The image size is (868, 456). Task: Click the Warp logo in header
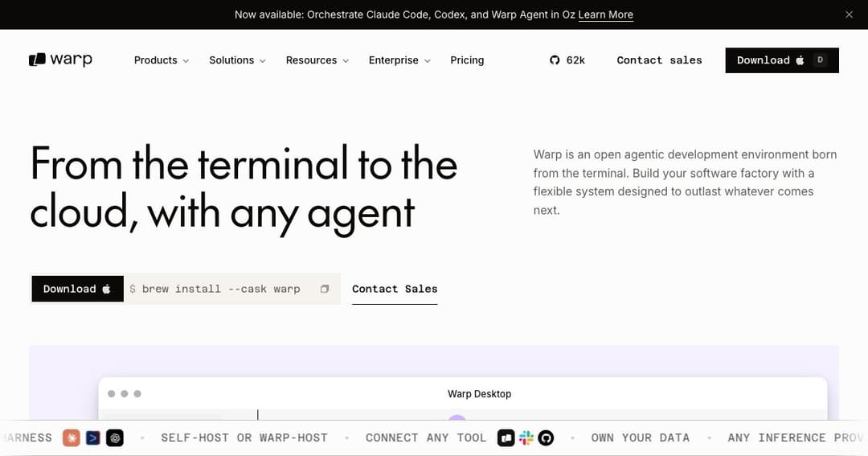point(60,60)
